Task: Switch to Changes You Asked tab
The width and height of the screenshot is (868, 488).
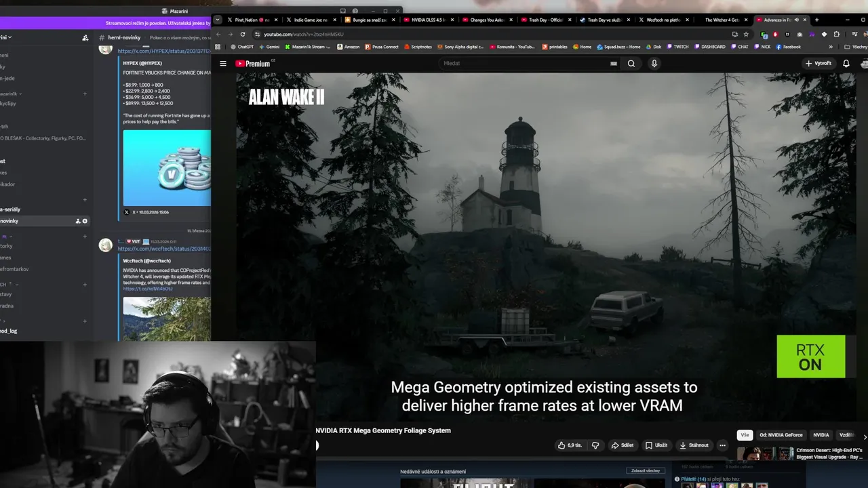Action: pyautogui.click(x=487, y=20)
